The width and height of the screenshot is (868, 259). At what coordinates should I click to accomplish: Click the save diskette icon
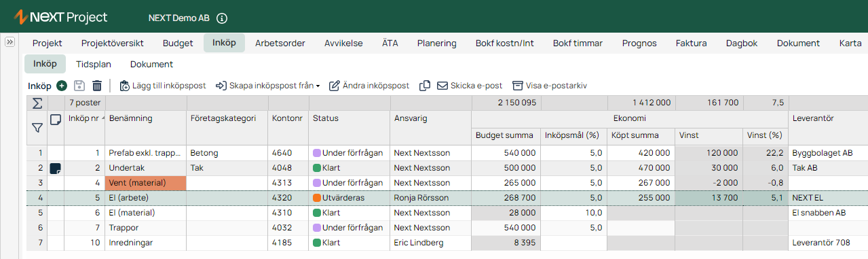coord(79,86)
